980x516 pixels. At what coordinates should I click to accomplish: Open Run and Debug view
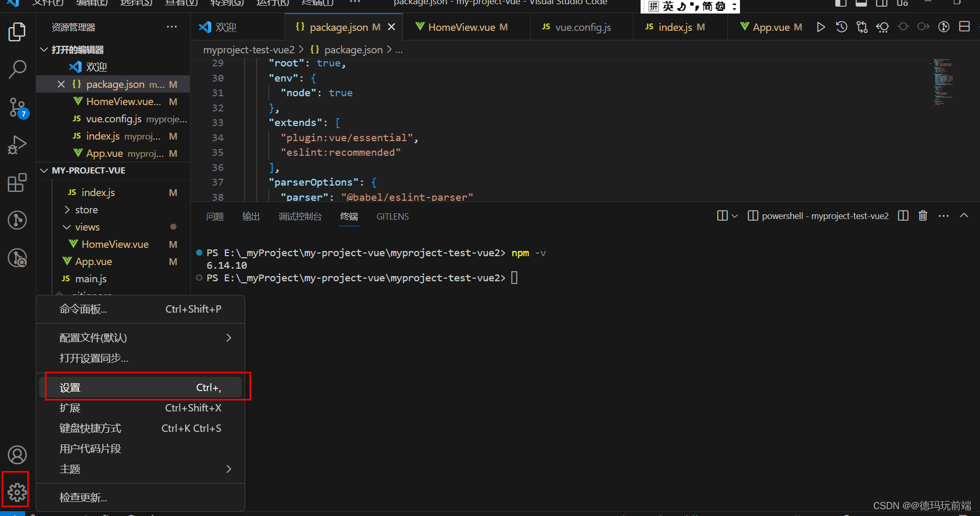17,145
